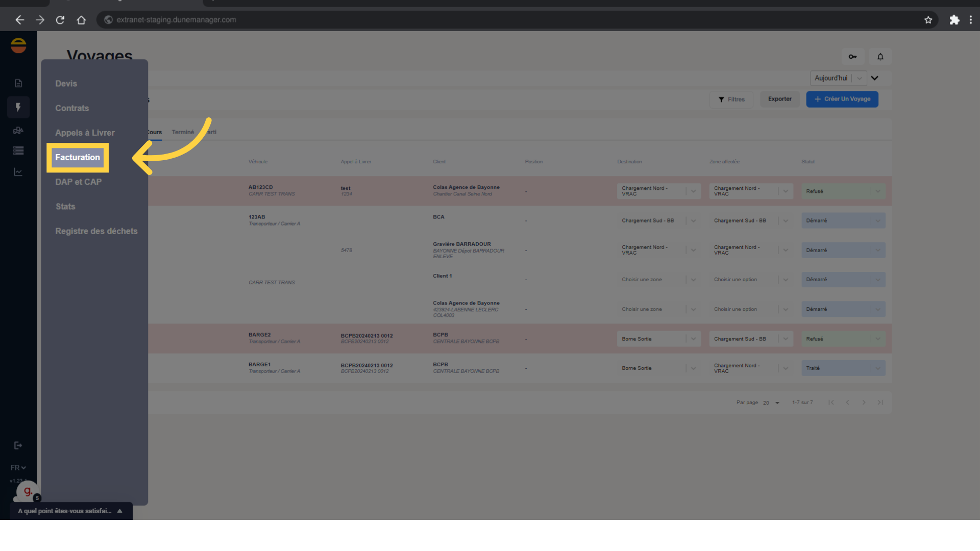The width and height of the screenshot is (980, 551).
Task: Click the logout icon in sidebar
Action: (18, 445)
